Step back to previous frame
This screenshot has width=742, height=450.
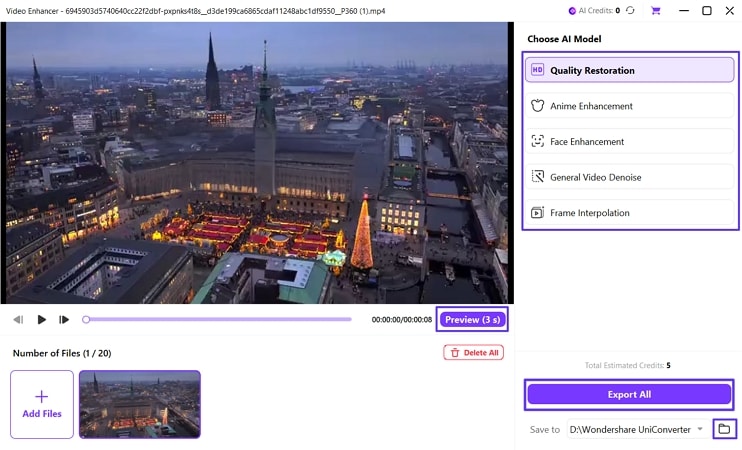[x=18, y=320]
